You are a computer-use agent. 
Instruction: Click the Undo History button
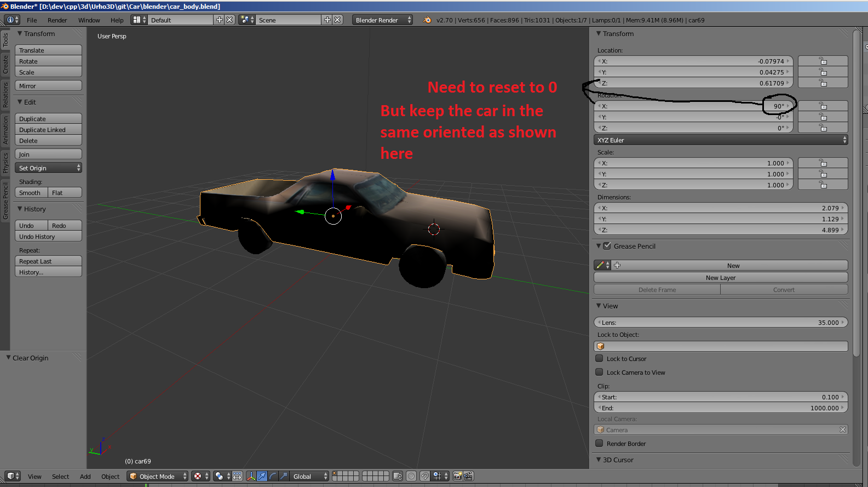click(x=48, y=236)
